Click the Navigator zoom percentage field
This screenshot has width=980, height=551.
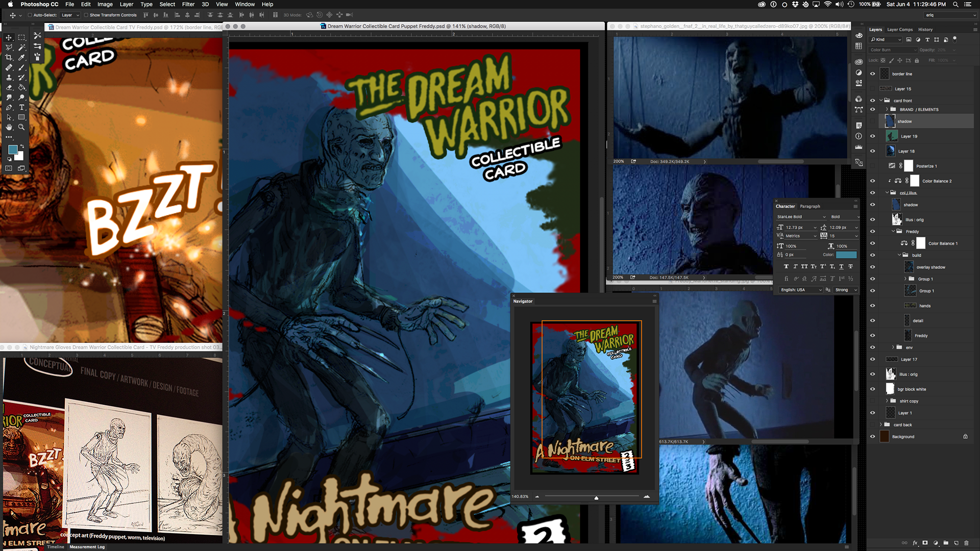520,496
